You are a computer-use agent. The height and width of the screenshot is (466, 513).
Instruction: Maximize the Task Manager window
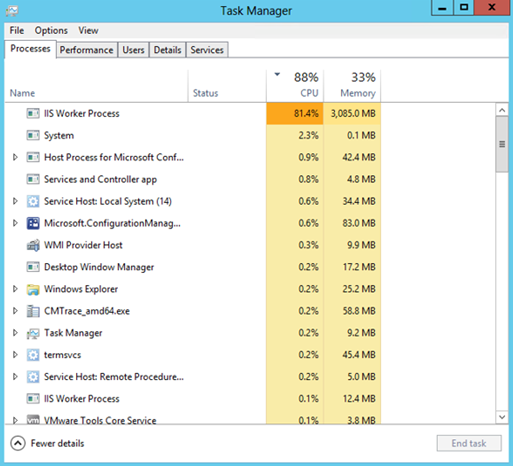(x=464, y=8)
